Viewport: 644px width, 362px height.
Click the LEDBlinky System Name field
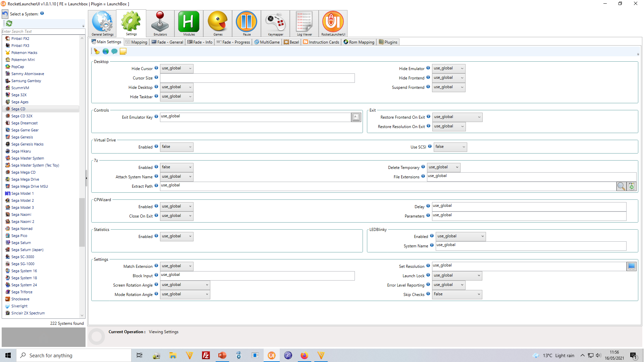[x=531, y=246]
